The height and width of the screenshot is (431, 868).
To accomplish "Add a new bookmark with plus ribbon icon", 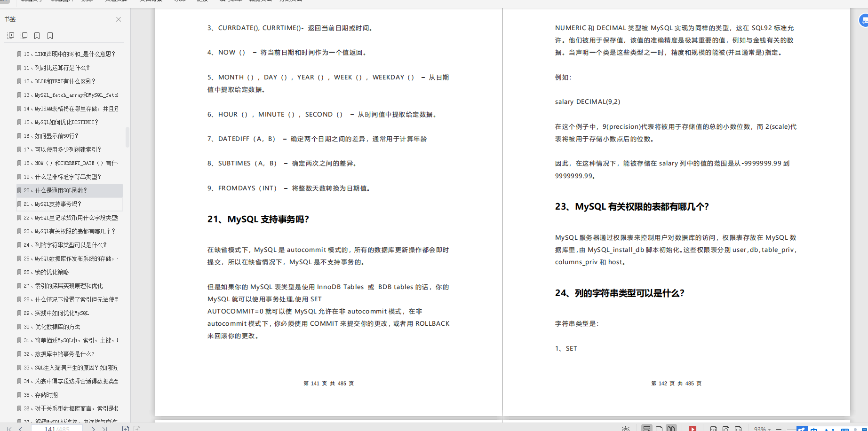I will (x=37, y=36).
